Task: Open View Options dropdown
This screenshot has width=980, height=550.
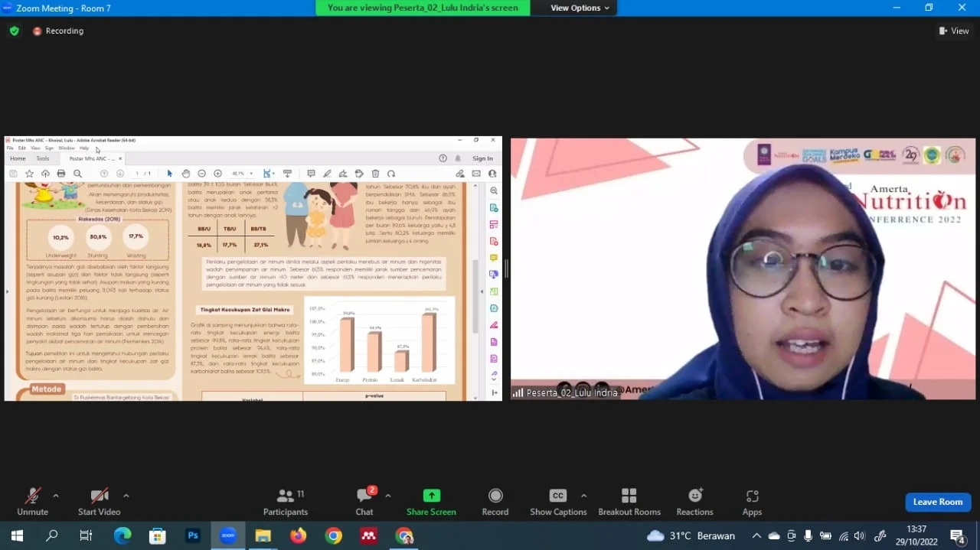Action: [x=580, y=8]
